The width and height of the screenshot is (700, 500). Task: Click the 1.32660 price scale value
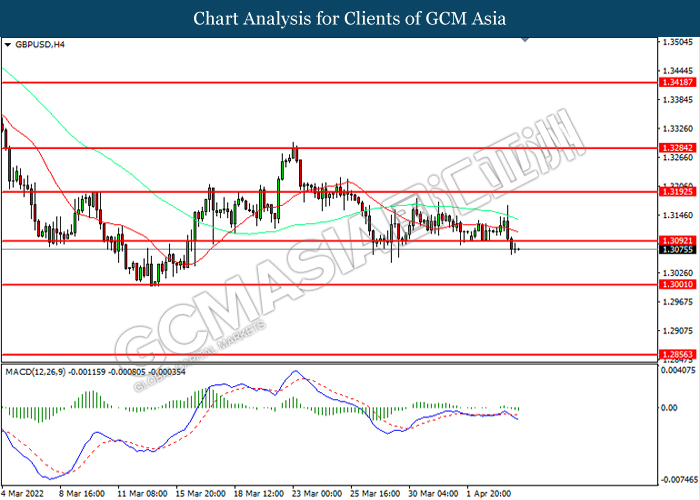(x=678, y=158)
